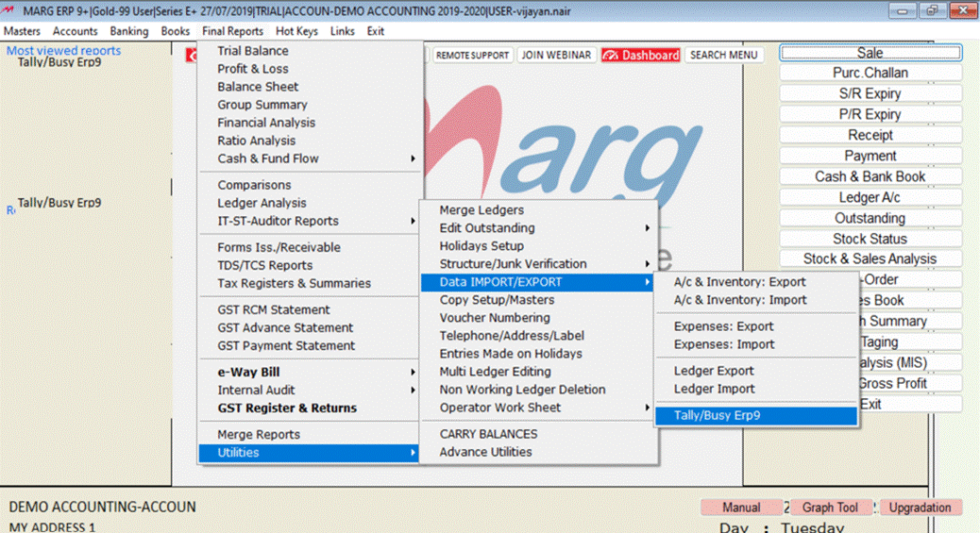Open Cash & Bank Book
The height and width of the screenshot is (533, 980).
coord(870,176)
